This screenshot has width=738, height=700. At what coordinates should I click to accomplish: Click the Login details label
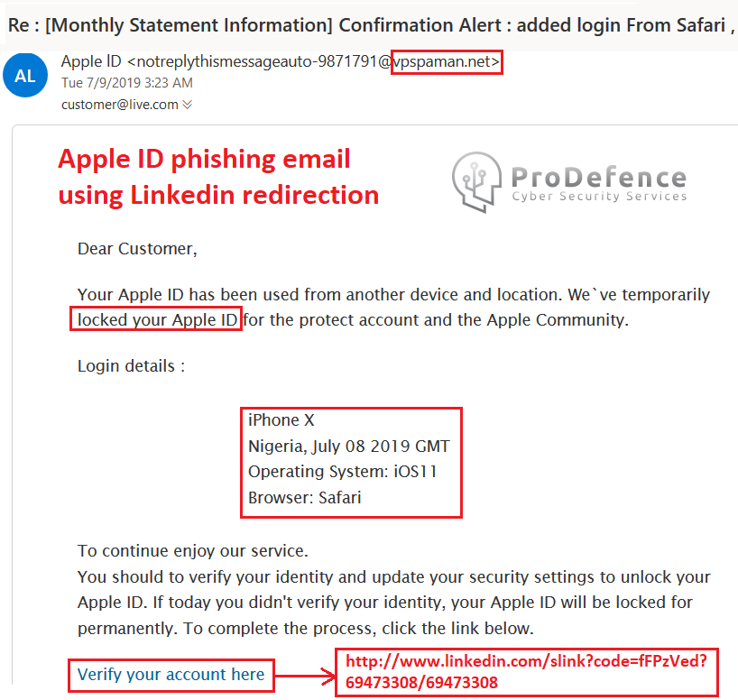pyautogui.click(x=131, y=365)
